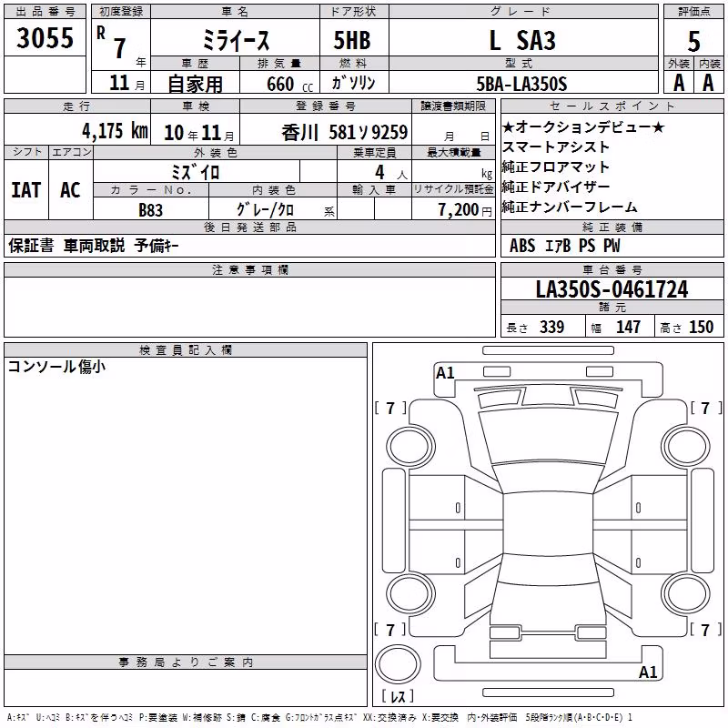Click the 注意事項欄 header

tap(249, 269)
